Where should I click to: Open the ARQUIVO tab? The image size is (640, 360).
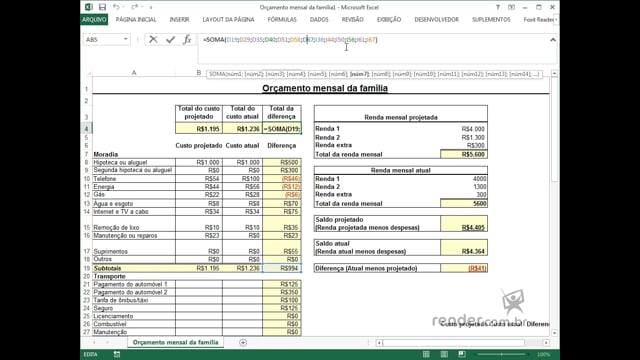pyautogui.click(x=94, y=20)
